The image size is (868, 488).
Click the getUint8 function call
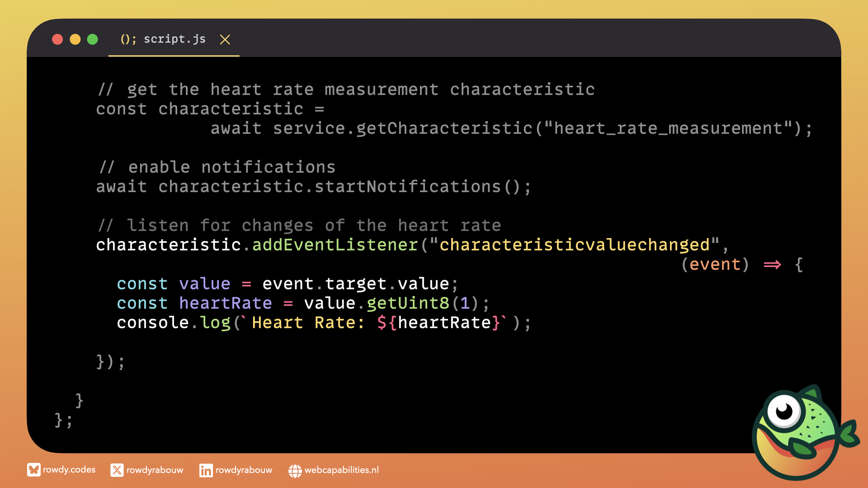[408, 303]
